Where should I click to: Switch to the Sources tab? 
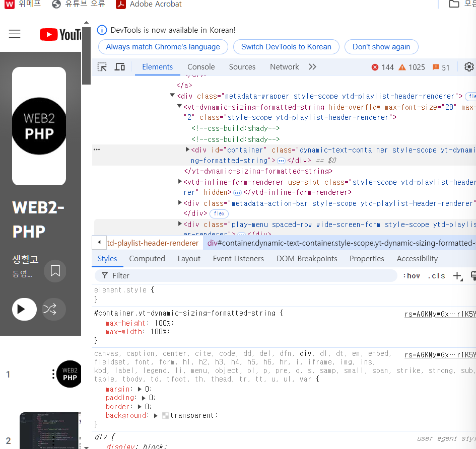coord(242,67)
